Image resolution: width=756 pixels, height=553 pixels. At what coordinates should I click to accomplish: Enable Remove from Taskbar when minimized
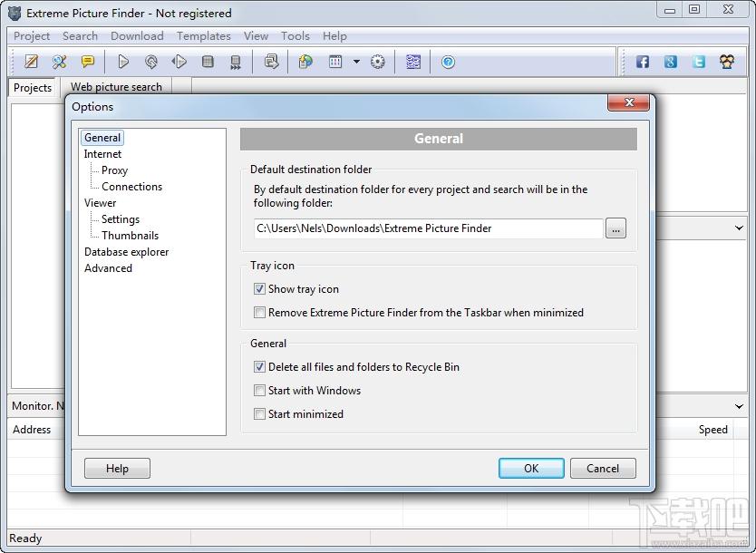259,313
